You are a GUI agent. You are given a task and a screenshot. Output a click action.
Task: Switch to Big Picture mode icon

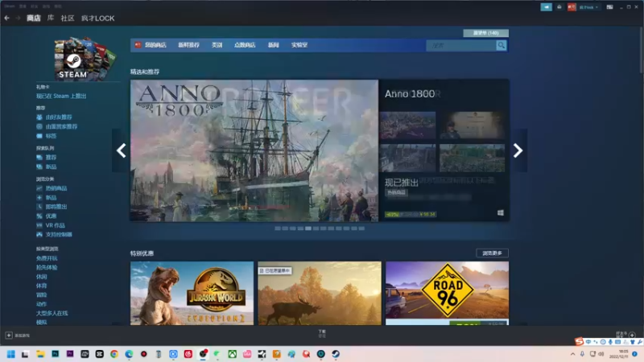[x=609, y=7]
